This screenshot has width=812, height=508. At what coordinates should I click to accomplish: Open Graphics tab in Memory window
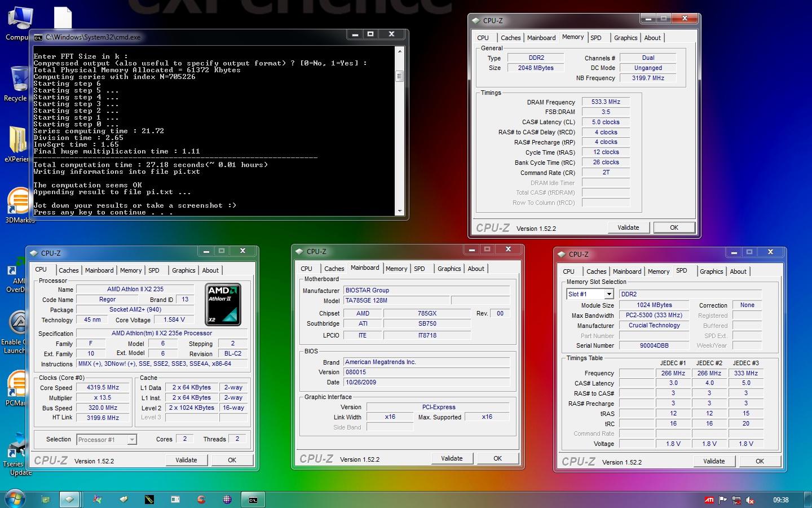626,38
